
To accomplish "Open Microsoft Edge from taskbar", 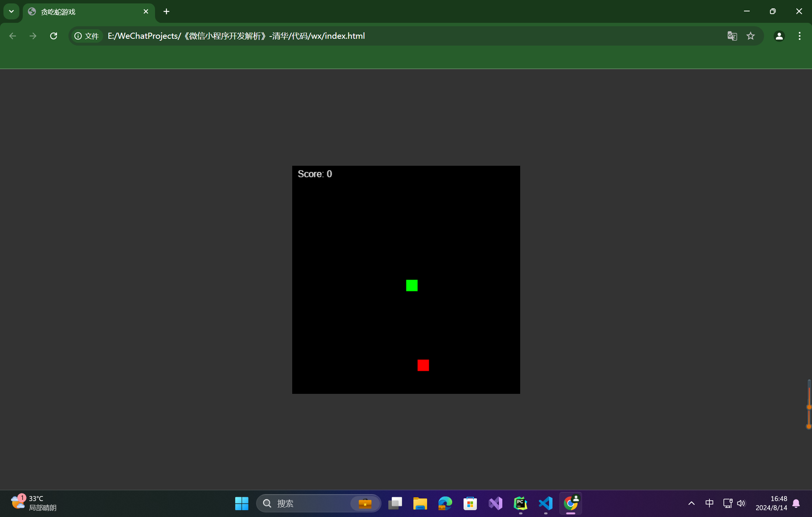I will [x=445, y=503].
